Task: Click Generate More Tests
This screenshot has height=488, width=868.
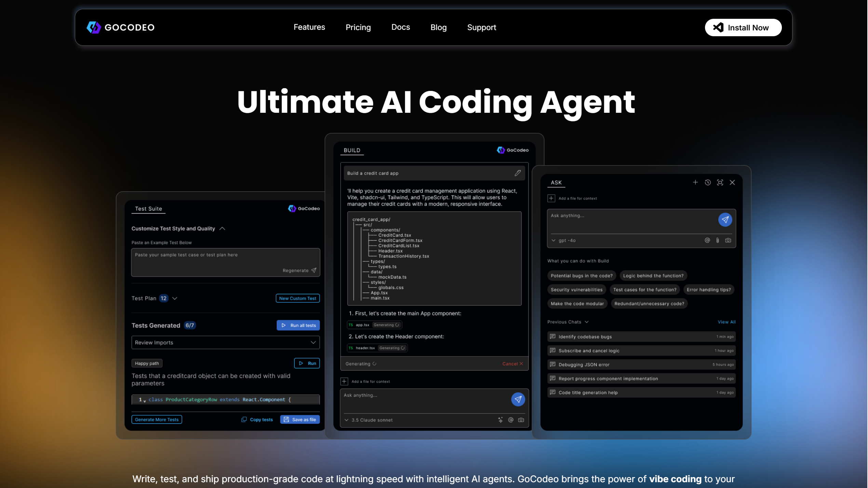Action: (x=157, y=420)
